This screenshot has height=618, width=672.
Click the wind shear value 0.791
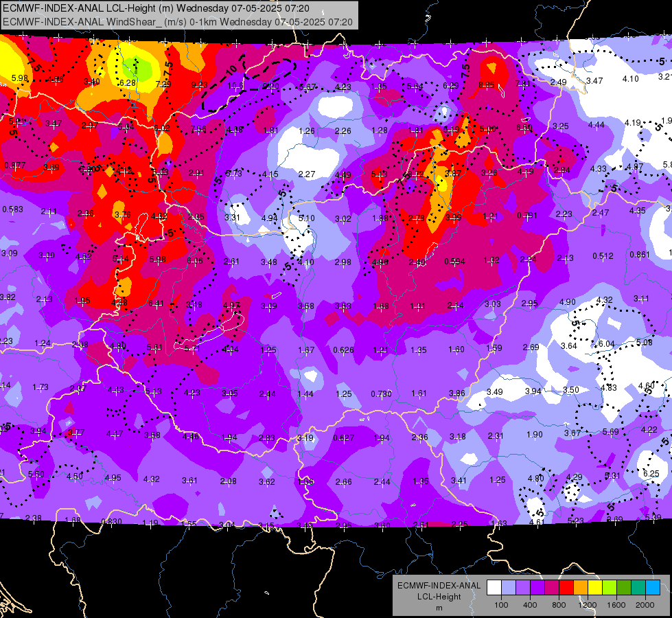(527, 215)
